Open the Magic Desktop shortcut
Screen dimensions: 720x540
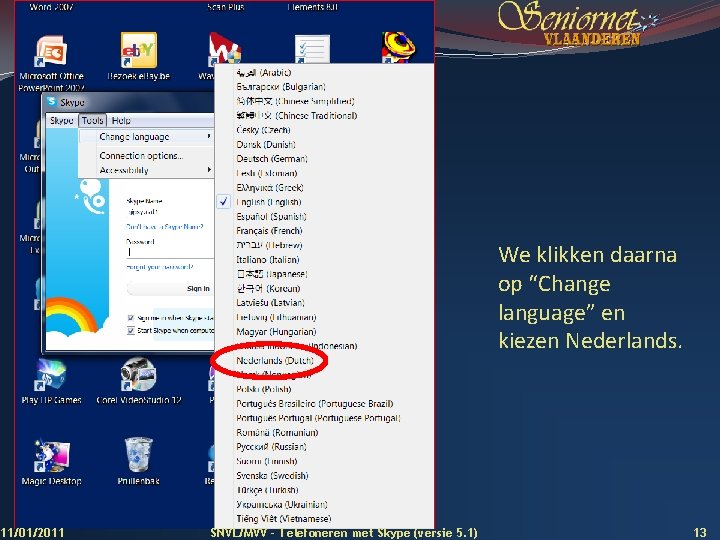point(51,462)
